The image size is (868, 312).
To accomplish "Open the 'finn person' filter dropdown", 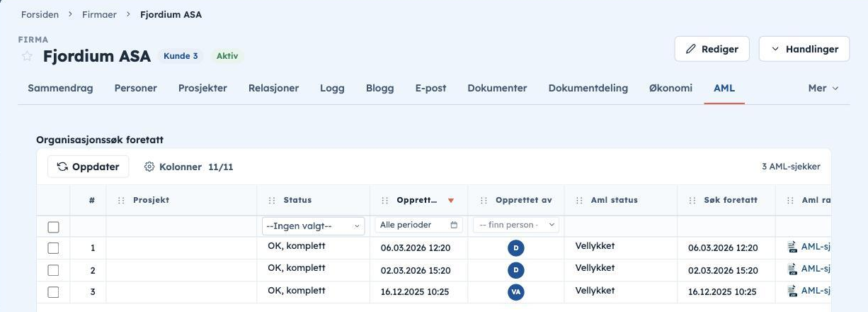I will pyautogui.click(x=516, y=225).
